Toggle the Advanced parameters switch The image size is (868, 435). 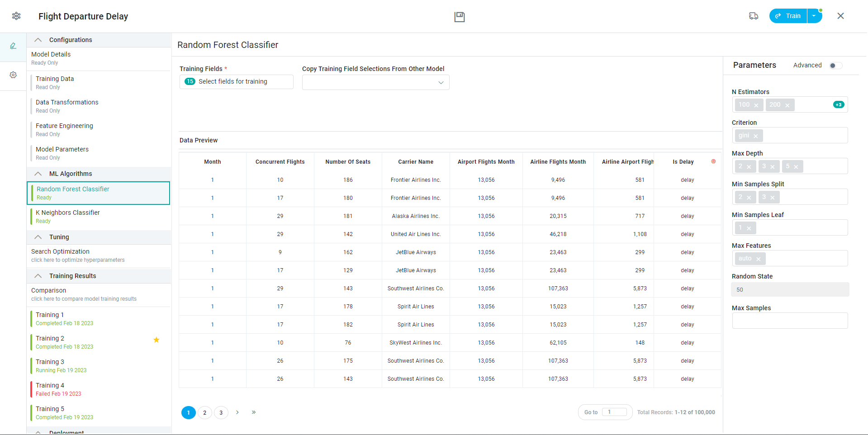tap(835, 66)
